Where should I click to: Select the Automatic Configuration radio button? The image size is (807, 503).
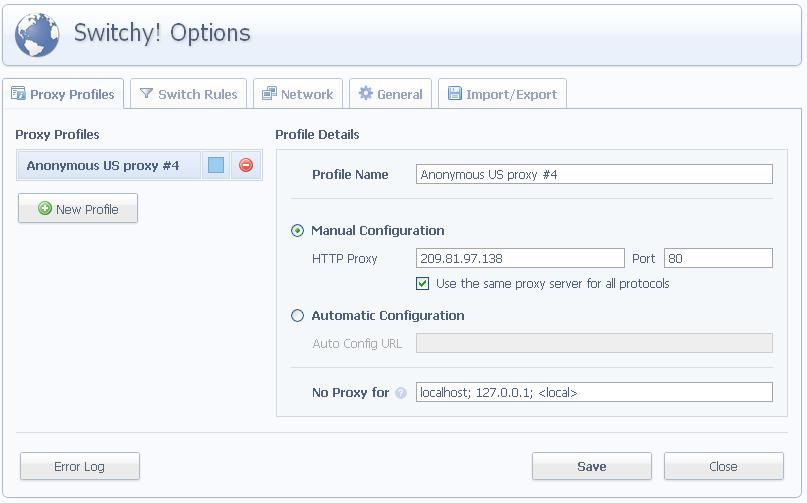coord(297,316)
